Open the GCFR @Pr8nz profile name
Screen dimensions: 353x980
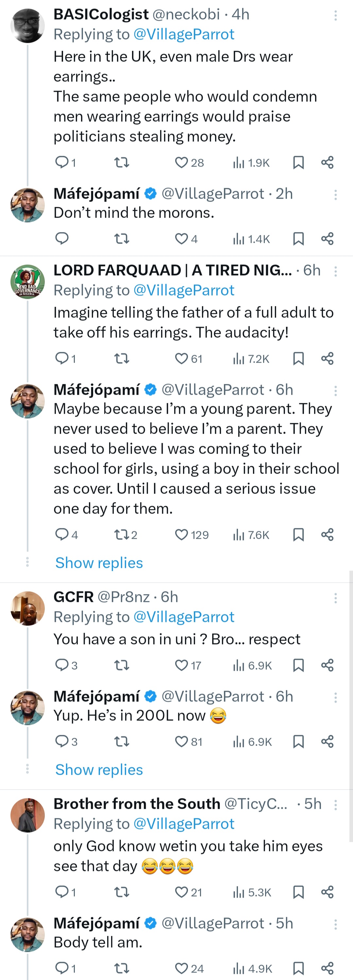point(74,597)
